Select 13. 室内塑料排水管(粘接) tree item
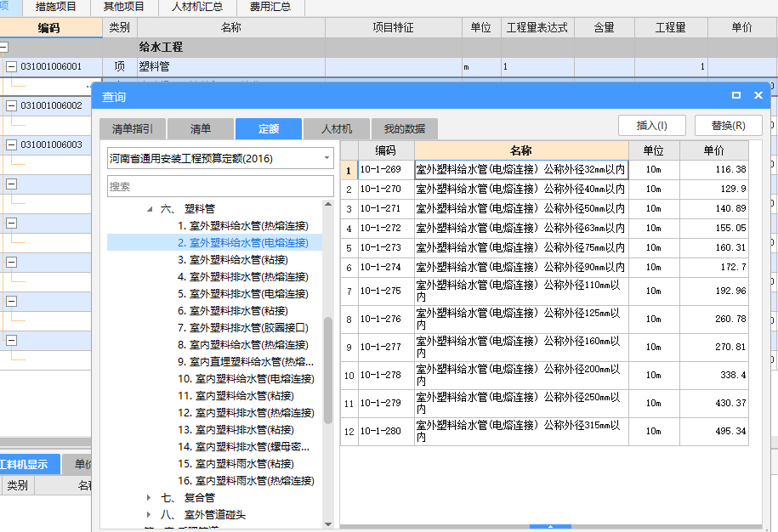Screen dimensions: 778x532 click(x=236, y=430)
